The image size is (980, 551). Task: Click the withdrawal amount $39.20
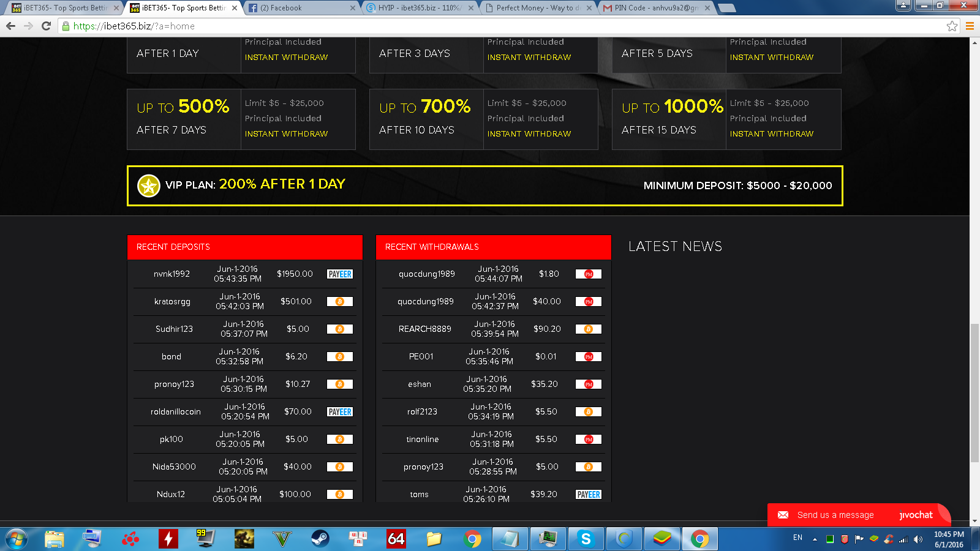pyautogui.click(x=544, y=495)
